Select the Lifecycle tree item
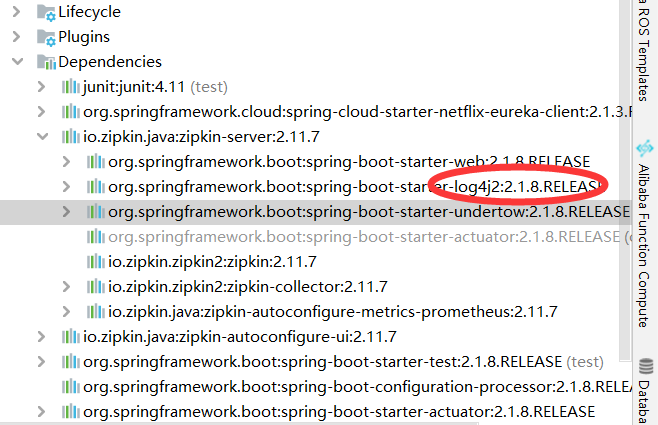This screenshot has width=658, height=425. [x=89, y=12]
